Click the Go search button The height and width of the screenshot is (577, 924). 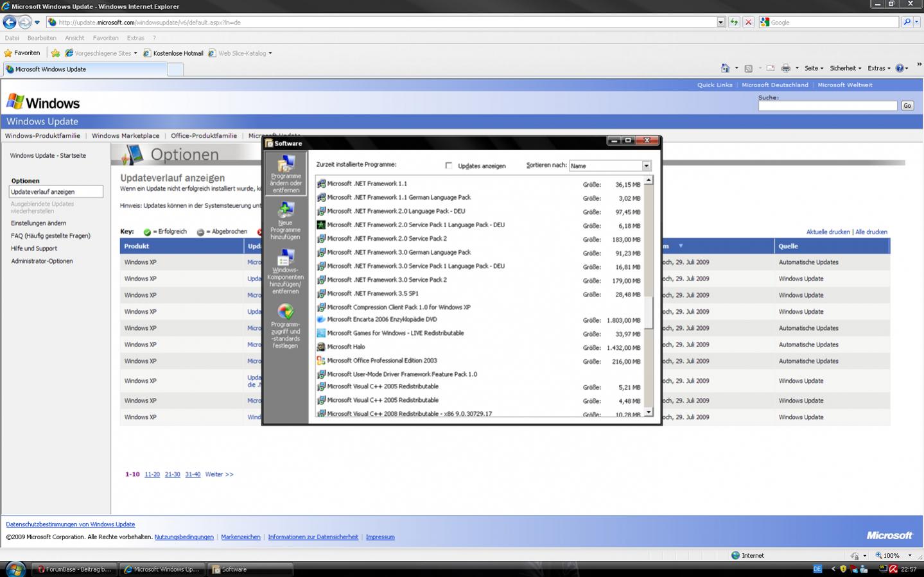coord(907,106)
